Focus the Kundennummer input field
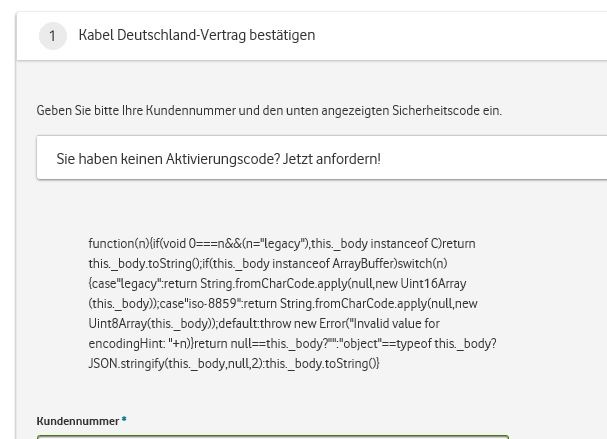Screen dimensions: 607x439 point(272,436)
